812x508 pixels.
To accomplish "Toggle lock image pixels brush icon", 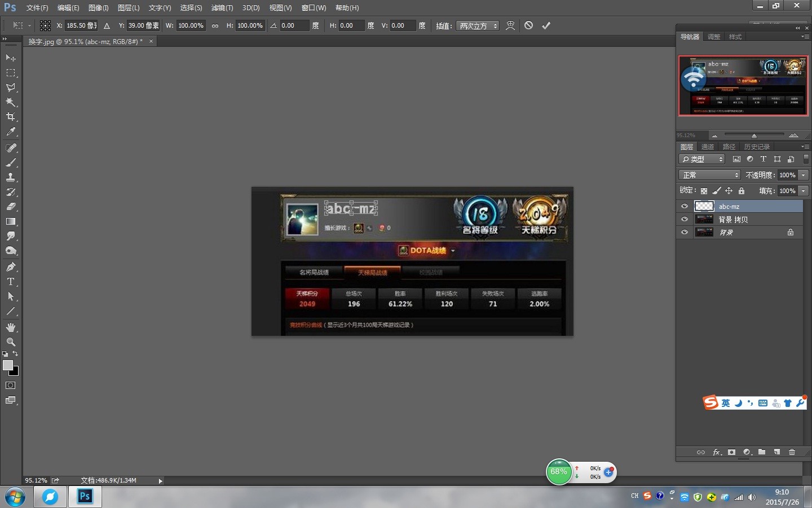I will 716,191.
